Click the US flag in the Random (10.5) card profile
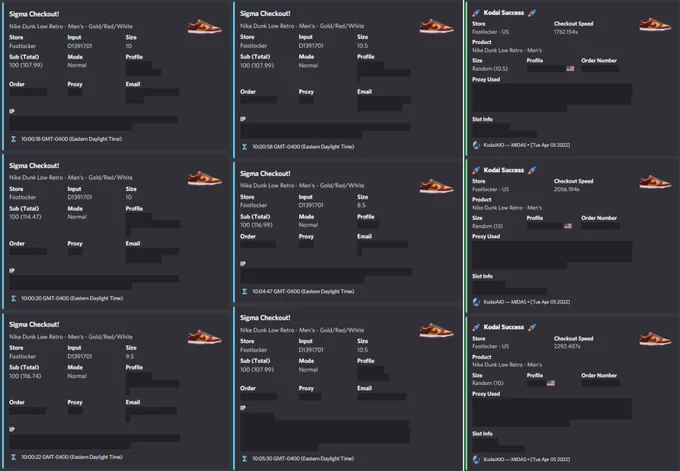Image resolution: width=680 pixels, height=471 pixels. tap(570, 69)
